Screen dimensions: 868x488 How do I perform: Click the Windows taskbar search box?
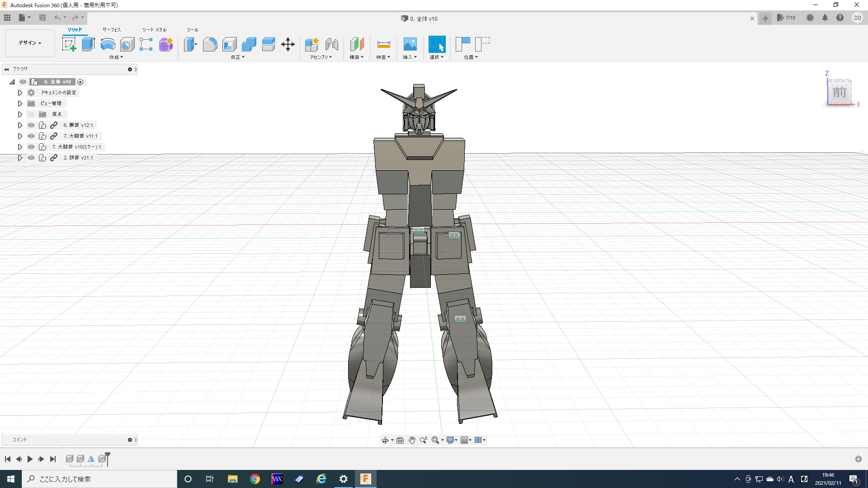point(99,479)
